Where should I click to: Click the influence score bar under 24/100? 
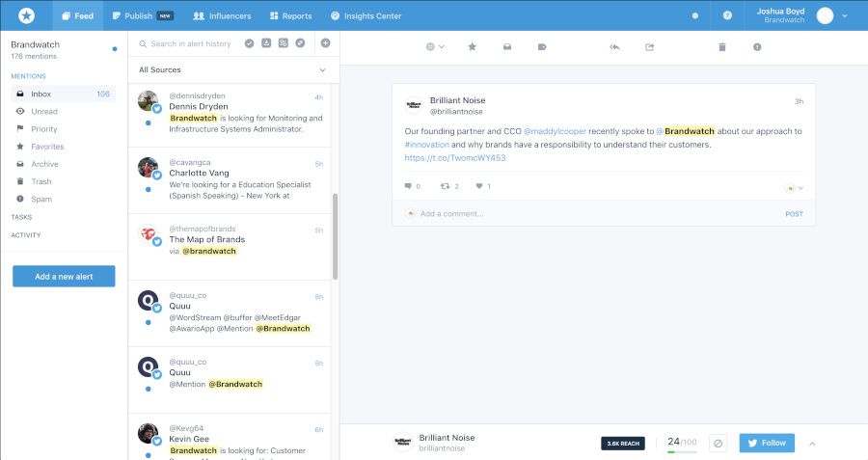[682, 451]
